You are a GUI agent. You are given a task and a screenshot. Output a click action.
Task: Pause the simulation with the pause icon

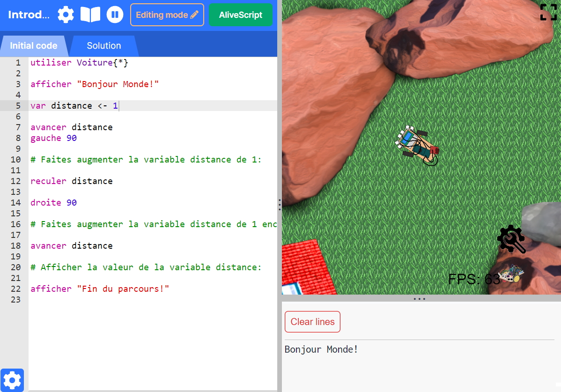115,15
